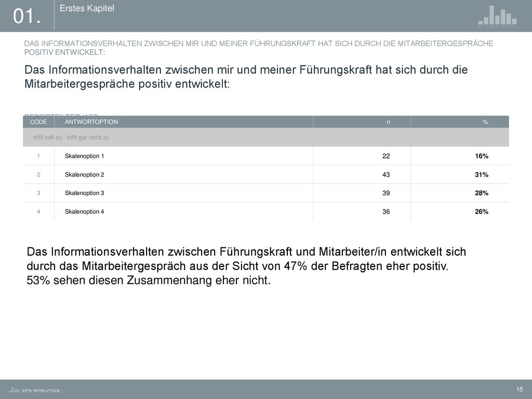Viewport: 532px width, 399px height.
Task: Click the ANTWORTOPTION column header
Action: click(91, 122)
